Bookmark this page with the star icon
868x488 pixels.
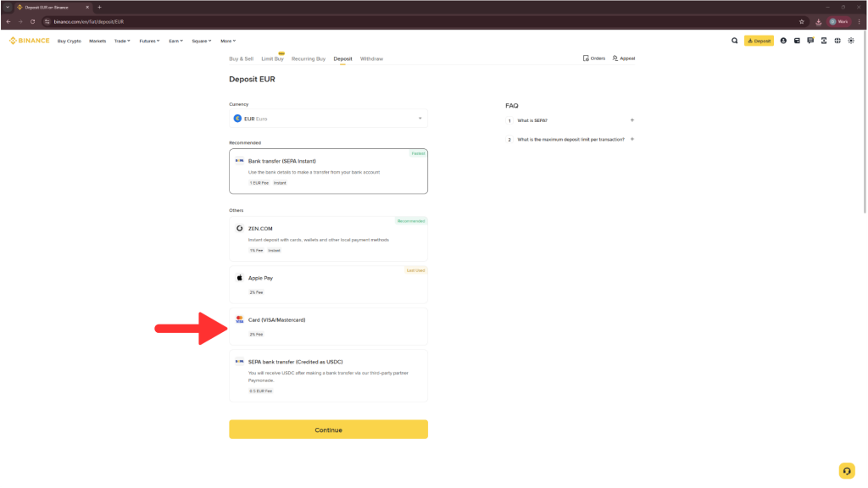[802, 21]
